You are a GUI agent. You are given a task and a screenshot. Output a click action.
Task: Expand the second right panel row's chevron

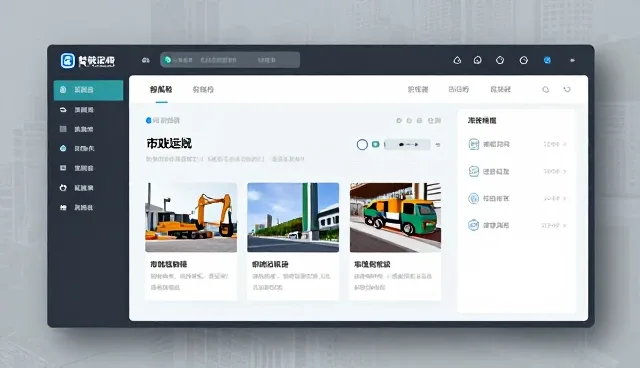564,171
